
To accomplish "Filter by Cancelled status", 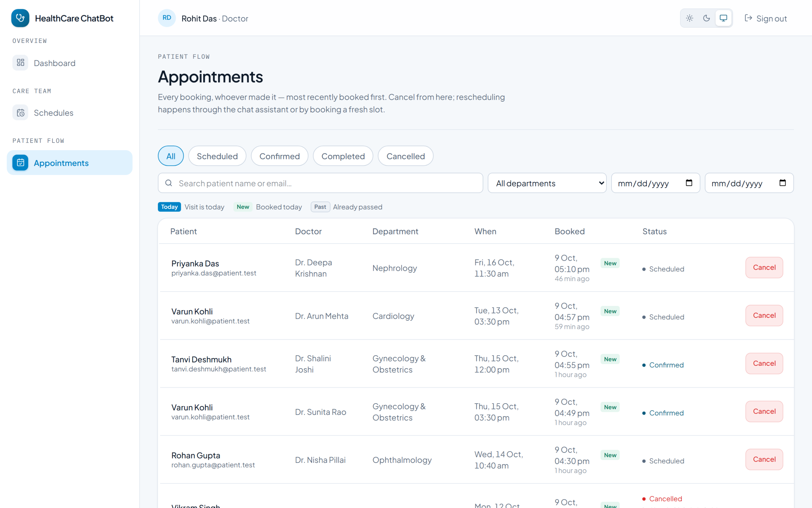I will [405, 156].
